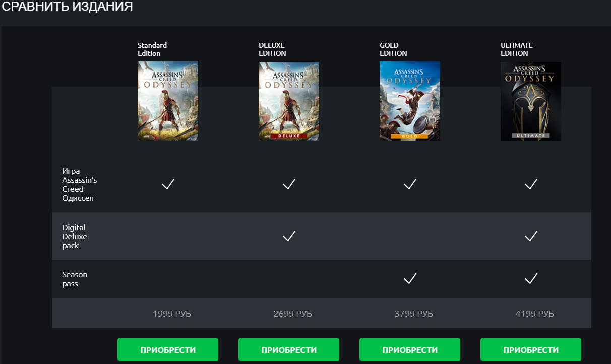This screenshot has height=364, width=611.
Task: Click the Standard Edition heading
Action: pos(152,49)
